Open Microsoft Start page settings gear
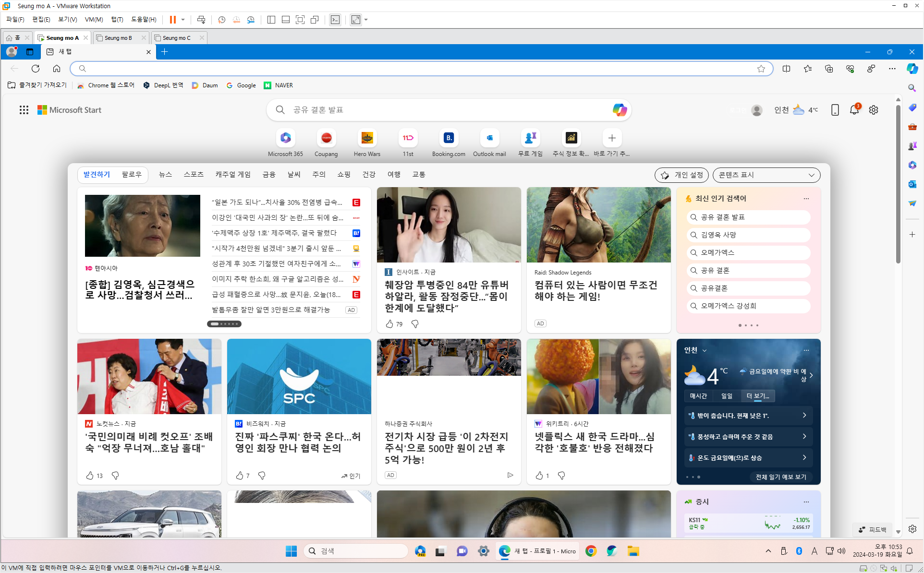This screenshot has height=573, width=924. coord(874,110)
